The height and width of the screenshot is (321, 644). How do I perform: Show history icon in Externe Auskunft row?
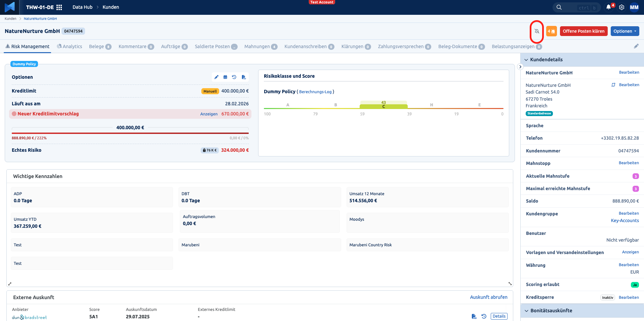pos(484,316)
